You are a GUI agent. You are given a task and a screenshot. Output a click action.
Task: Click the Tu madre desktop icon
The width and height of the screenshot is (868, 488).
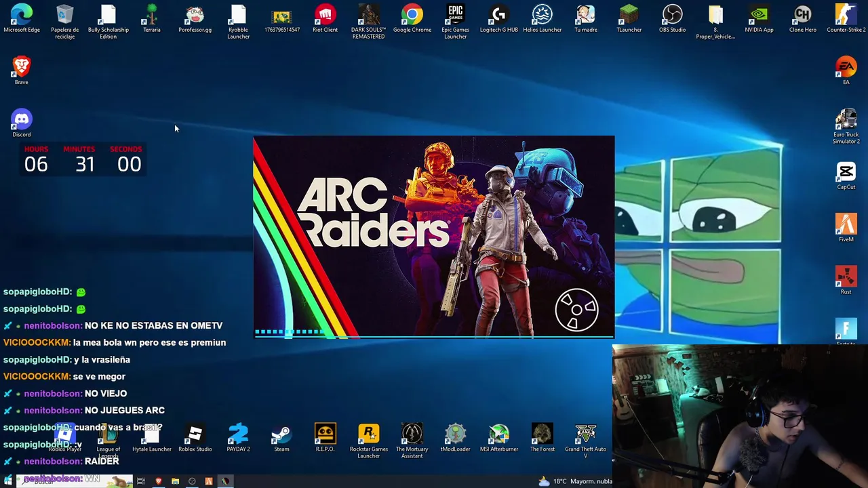[x=586, y=19]
